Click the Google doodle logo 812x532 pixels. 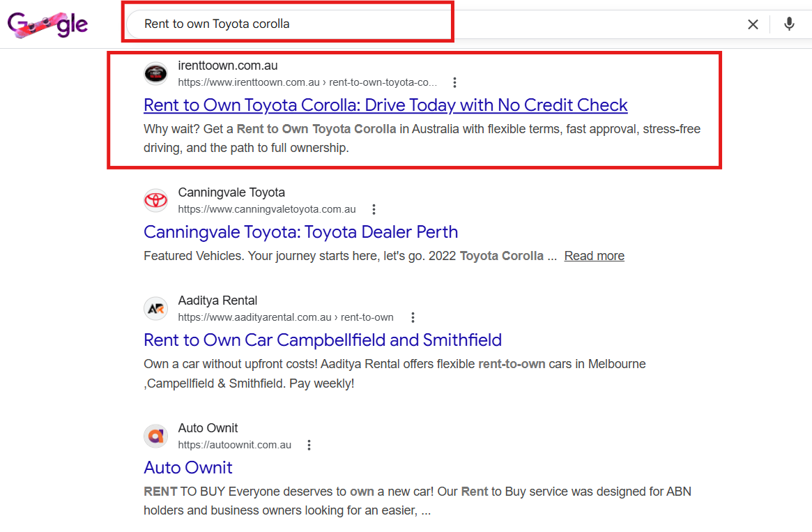[x=47, y=25]
